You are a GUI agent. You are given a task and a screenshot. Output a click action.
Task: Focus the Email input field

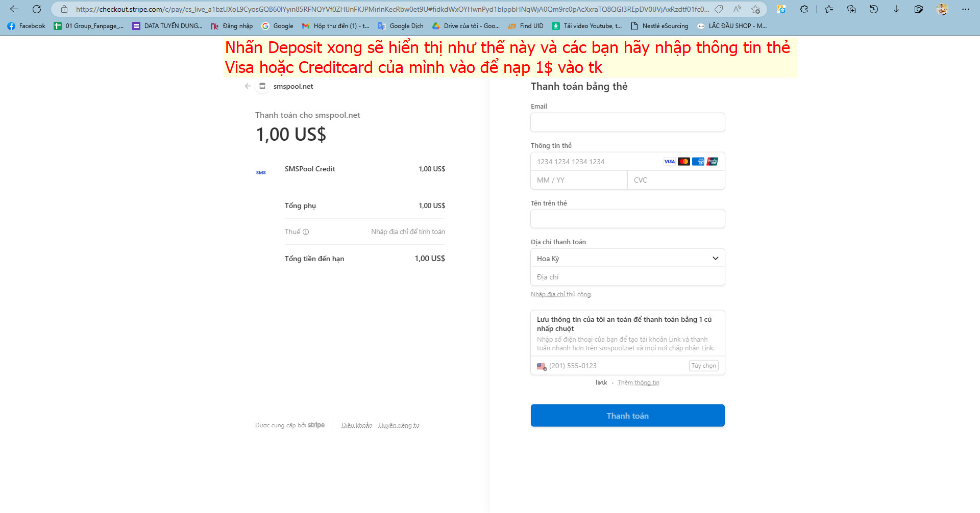tap(627, 122)
